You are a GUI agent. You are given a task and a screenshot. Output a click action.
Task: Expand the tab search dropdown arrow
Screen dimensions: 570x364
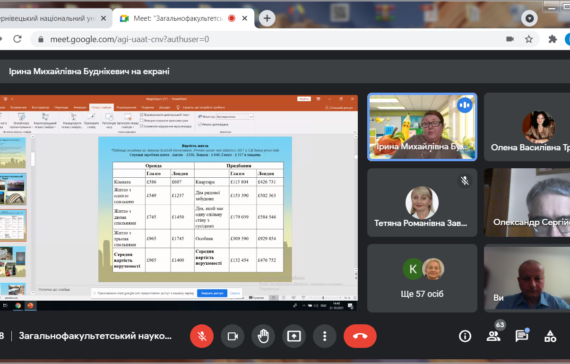tap(529, 18)
